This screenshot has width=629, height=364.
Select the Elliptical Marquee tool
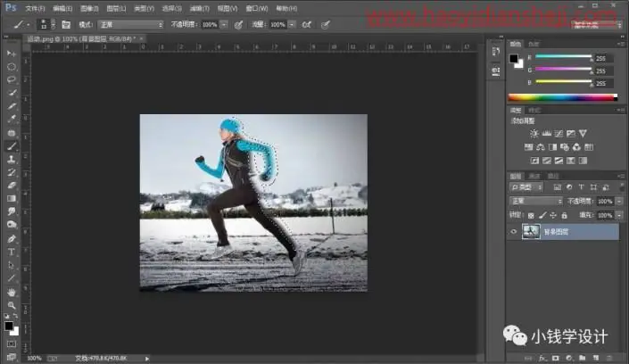point(12,67)
